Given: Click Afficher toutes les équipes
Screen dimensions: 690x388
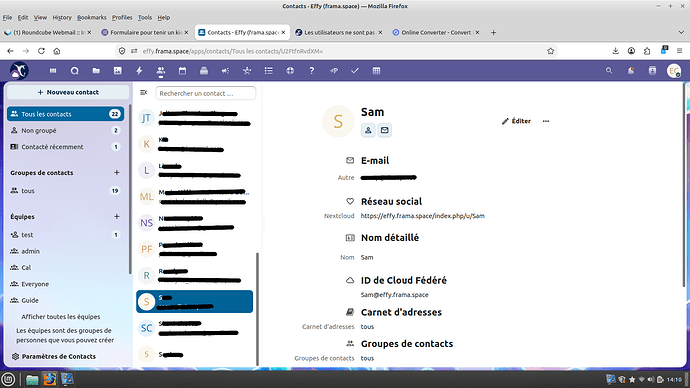Looking at the screenshot, I should pos(61,317).
